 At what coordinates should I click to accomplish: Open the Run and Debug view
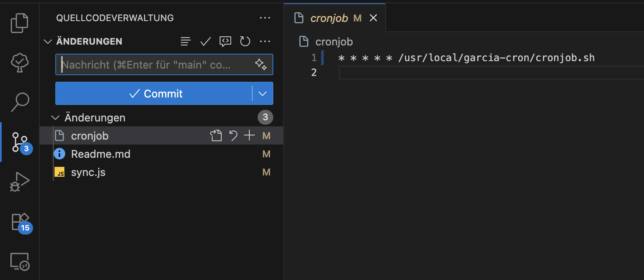pyautogui.click(x=19, y=182)
